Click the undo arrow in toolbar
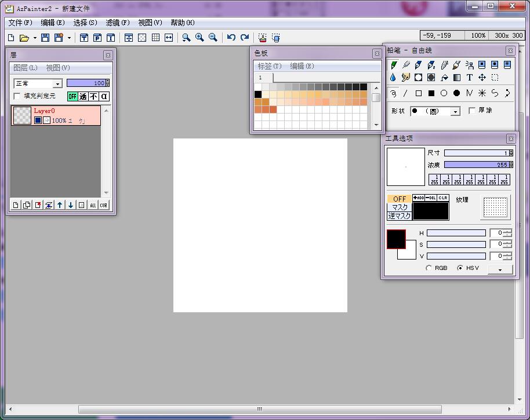The height and width of the screenshot is (420, 530). tap(231, 38)
